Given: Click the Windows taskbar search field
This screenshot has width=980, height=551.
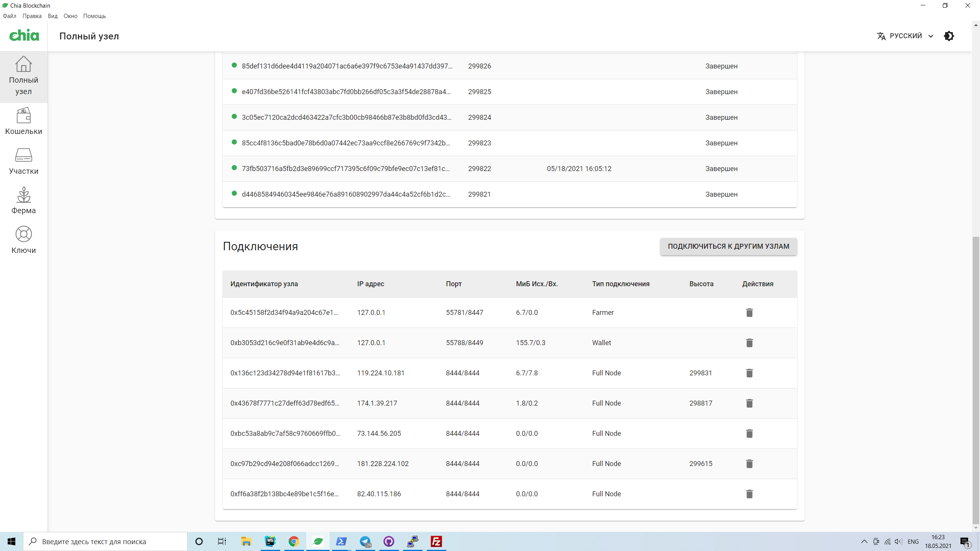Looking at the screenshot, I should click(x=105, y=541).
